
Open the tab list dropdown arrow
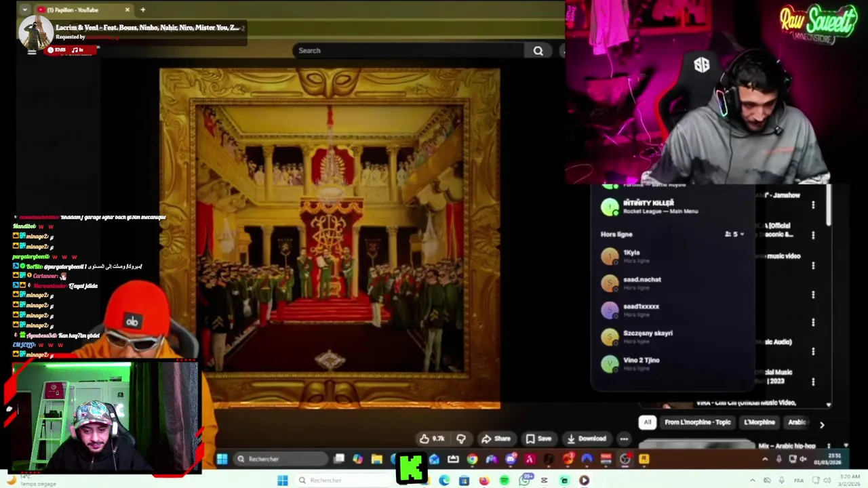point(24,9)
